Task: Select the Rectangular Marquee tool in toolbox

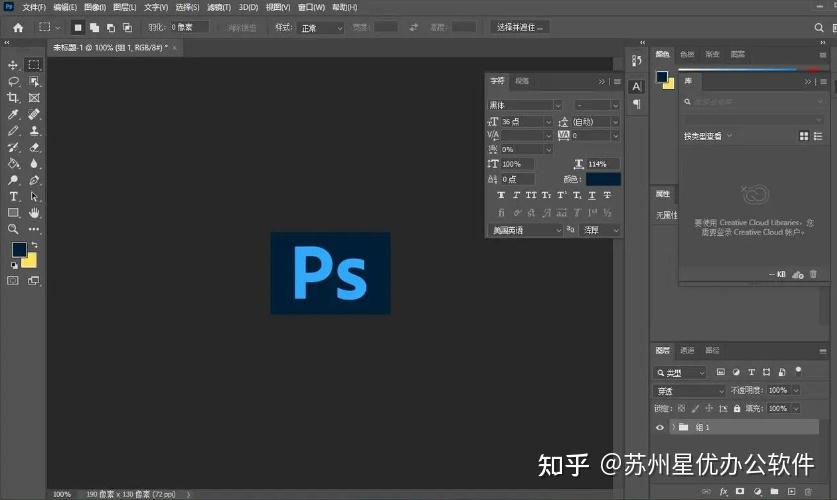Action: (34, 65)
